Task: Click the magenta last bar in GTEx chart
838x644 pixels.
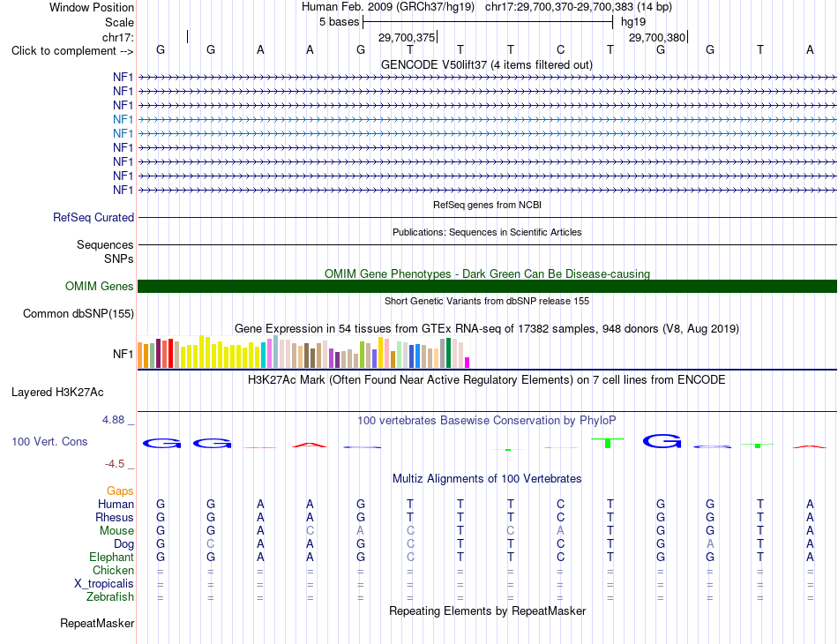Action: (468, 363)
